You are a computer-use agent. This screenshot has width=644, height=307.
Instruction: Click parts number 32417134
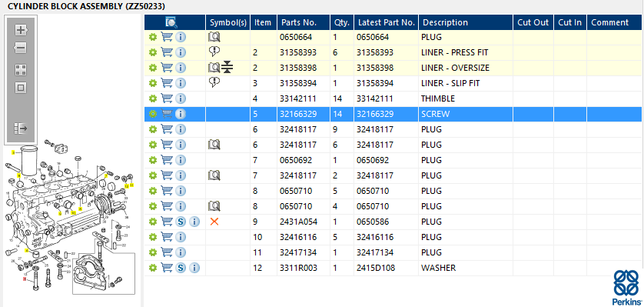298,252
